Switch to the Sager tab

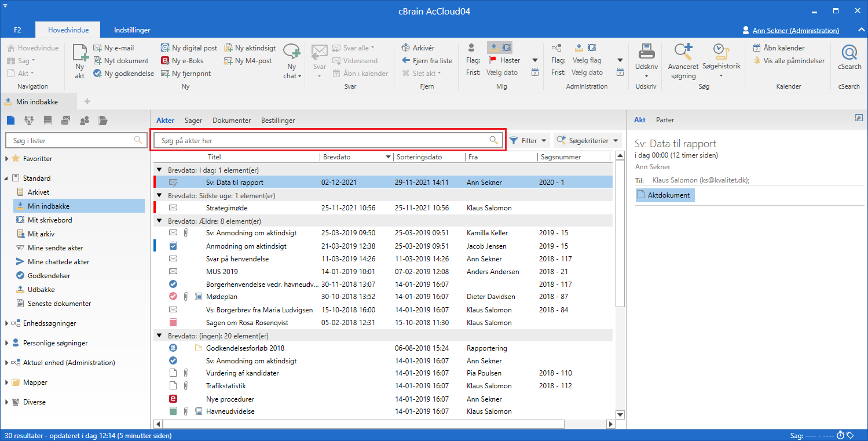coord(193,121)
